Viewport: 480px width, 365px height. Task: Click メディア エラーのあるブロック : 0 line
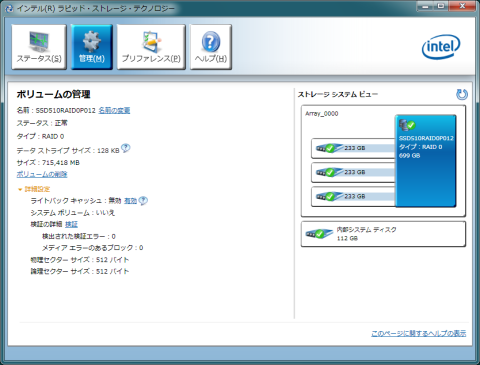92,248
